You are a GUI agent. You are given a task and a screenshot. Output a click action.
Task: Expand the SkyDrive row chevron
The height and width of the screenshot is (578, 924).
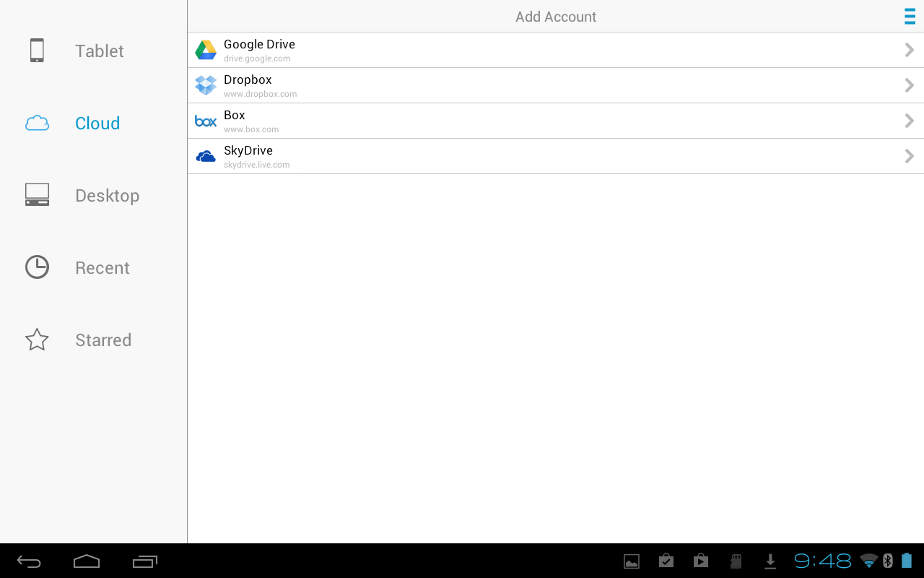coord(909,155)
